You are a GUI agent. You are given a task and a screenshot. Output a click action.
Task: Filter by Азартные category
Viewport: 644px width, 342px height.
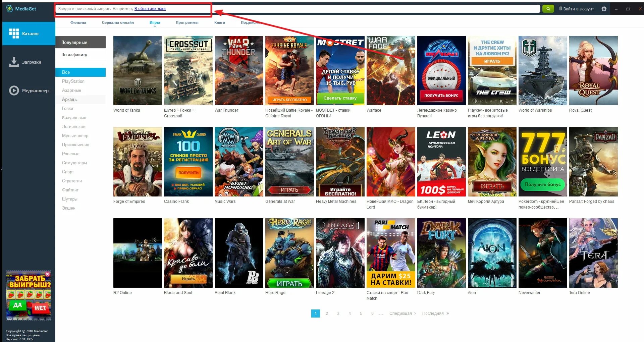click(71, 90)
